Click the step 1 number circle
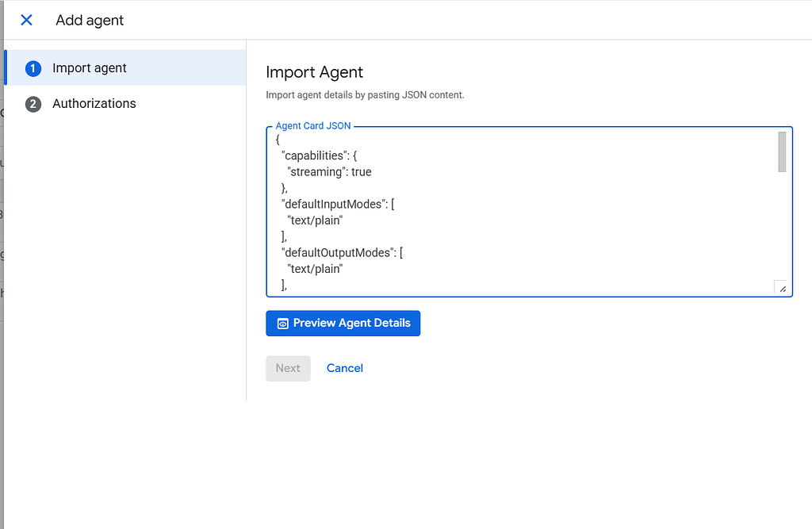The width and height of the screenshot is (812, 529). click(33, 68)
